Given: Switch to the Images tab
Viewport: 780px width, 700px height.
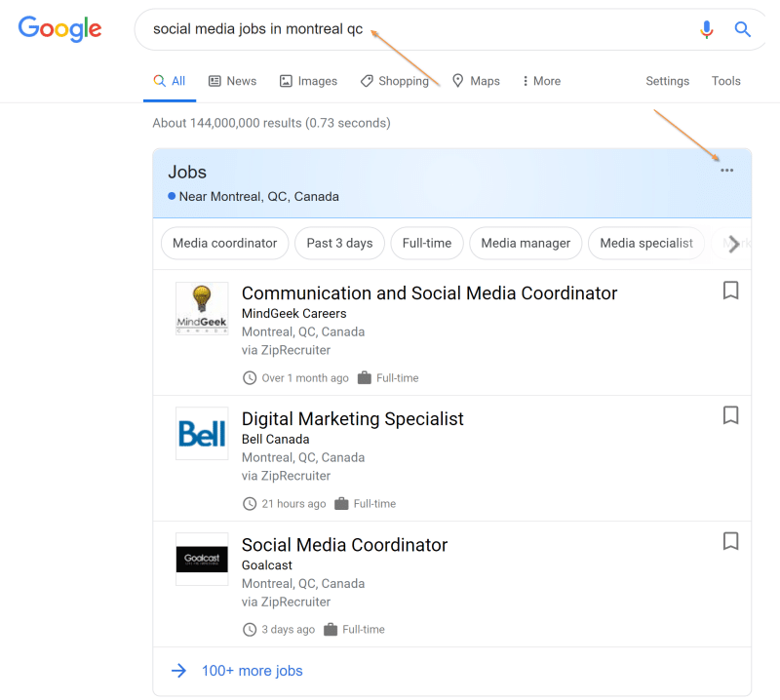Looking at the screenshot, I should point(308,81).
